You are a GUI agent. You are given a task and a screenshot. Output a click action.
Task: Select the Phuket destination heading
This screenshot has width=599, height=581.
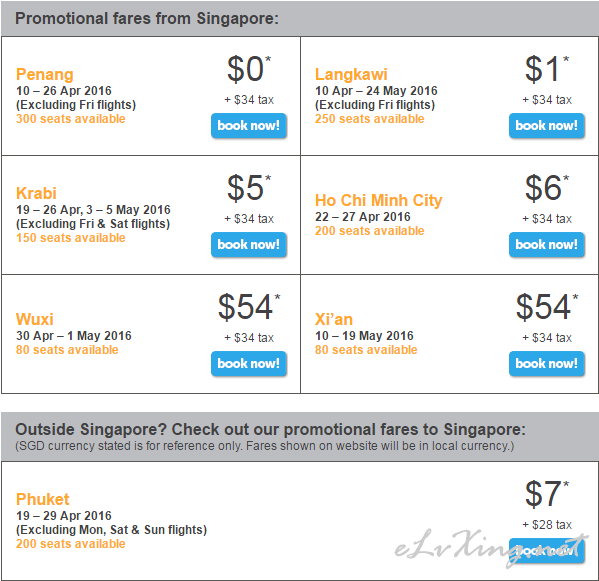(x=43, y=499)
